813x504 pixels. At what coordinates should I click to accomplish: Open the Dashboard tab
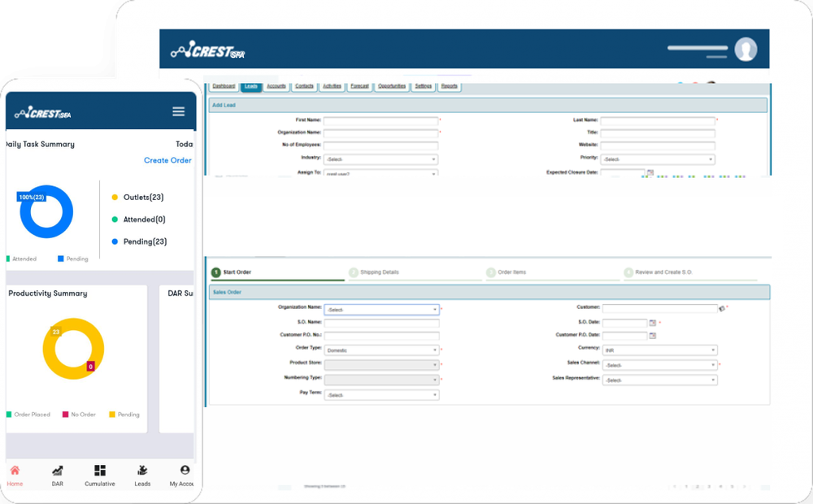(x=224, y=86)
